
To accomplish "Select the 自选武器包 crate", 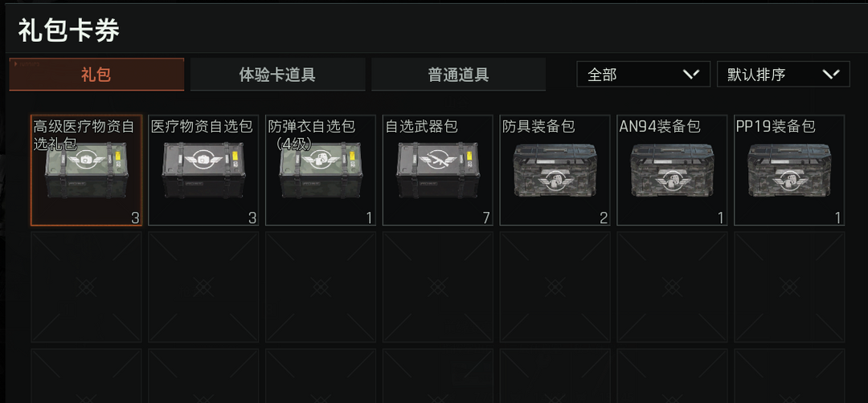I will [438, 170].
